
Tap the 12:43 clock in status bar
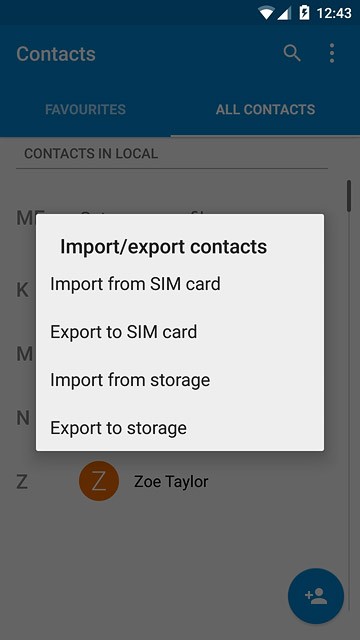click(x=334, y=13)
